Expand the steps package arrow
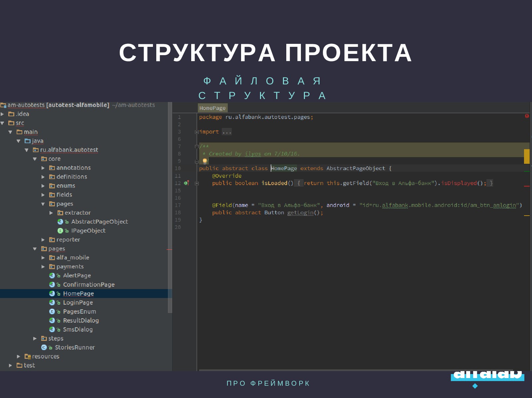Screen dimensions: 532x398 pyautogui.click(x=35, y=338)
